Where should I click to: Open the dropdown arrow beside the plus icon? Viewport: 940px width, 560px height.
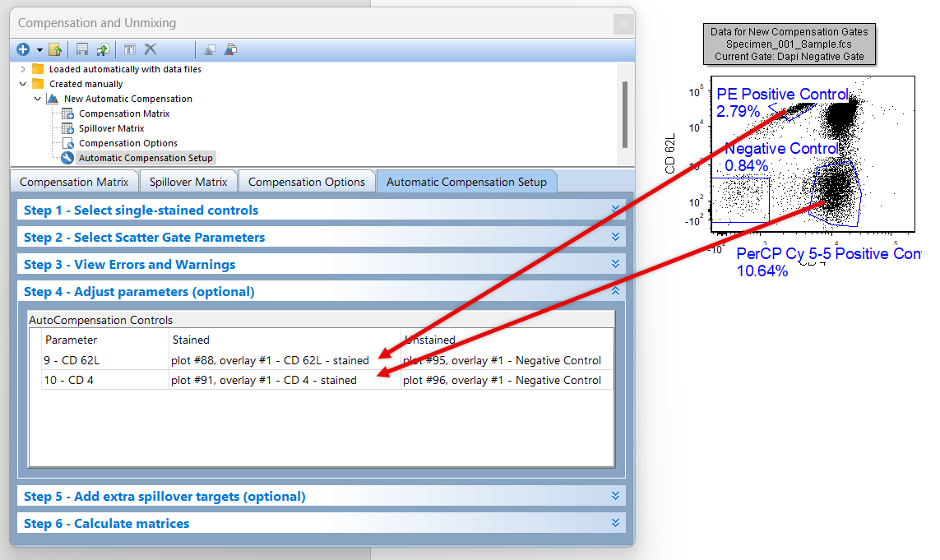pos(39,50)
